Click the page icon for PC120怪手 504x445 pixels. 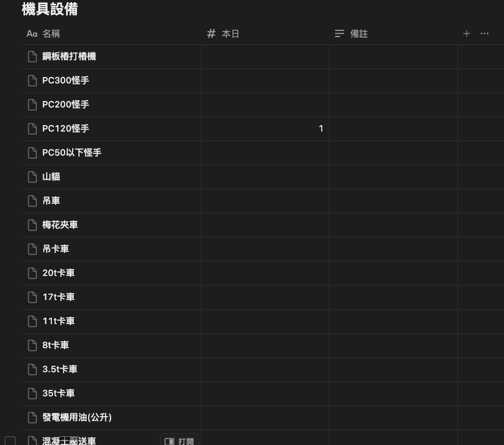(x=33, y=129)
